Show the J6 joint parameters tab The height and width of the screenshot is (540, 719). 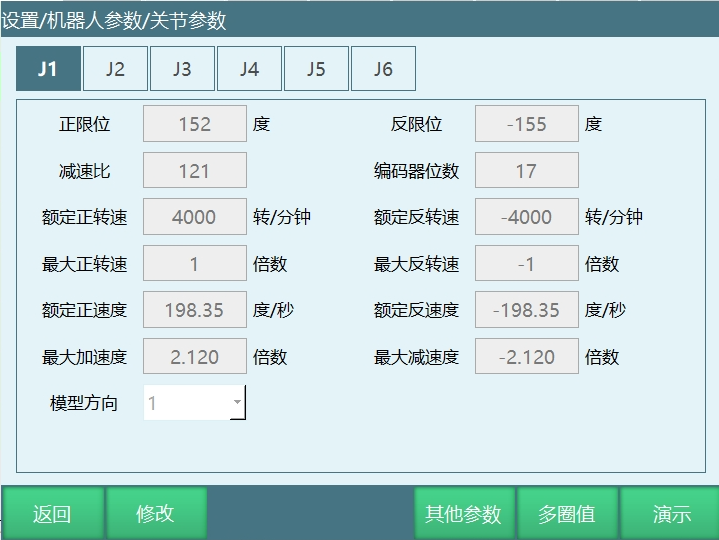pos(383,69)
